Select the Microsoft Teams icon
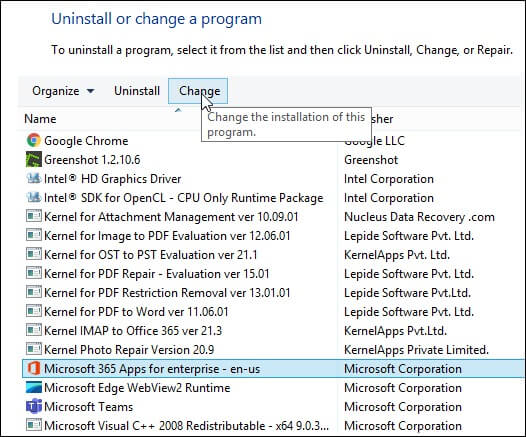This screenshot has width=526, height=437. [x=34, y=406]
